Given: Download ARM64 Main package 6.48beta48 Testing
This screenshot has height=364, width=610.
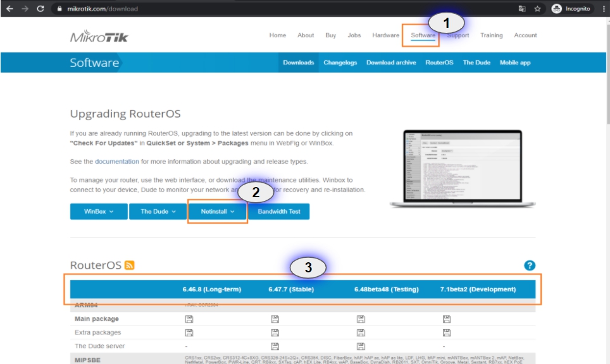Looking at the screenshot, I should pyautogui.click(x=361, y=319).
